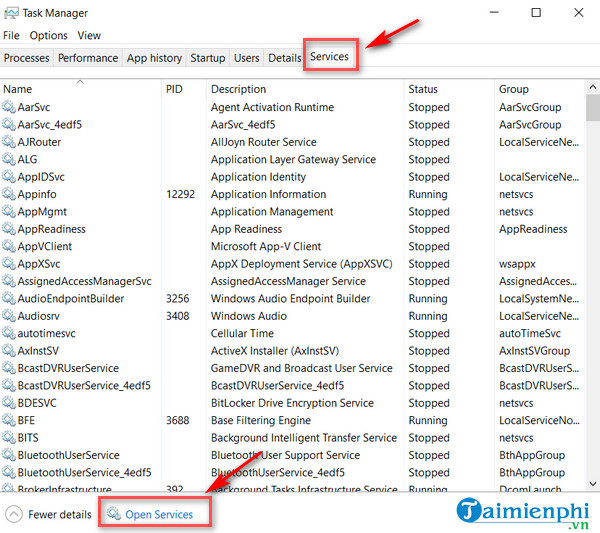This screenshot has height=533, width=600.
Task: Click the scrollbar up arrow
Action: [592, 88]
